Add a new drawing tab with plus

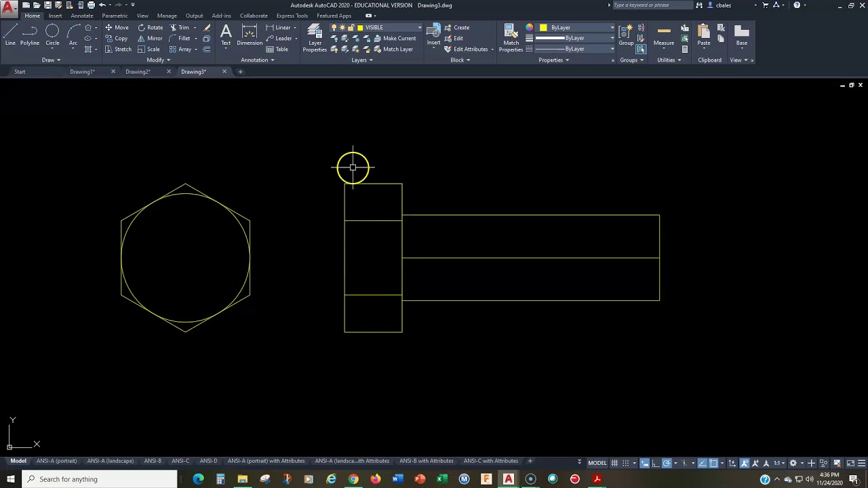(240, 72)
